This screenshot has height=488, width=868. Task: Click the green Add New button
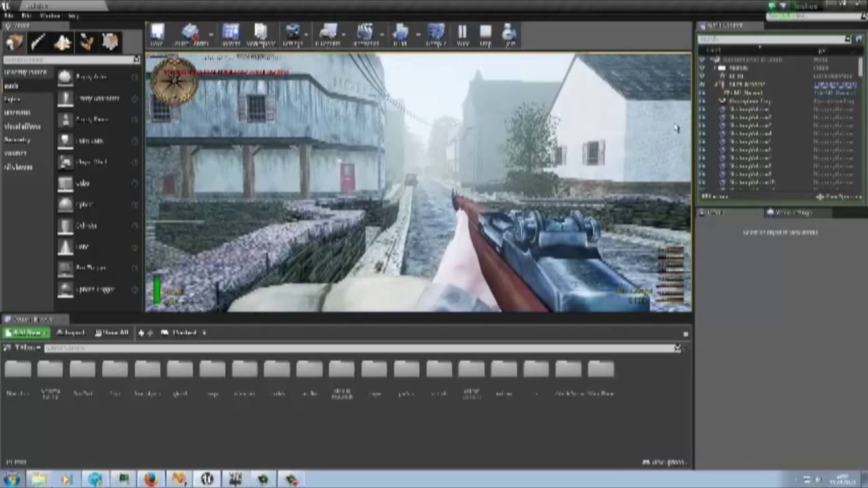pos(26,333)
